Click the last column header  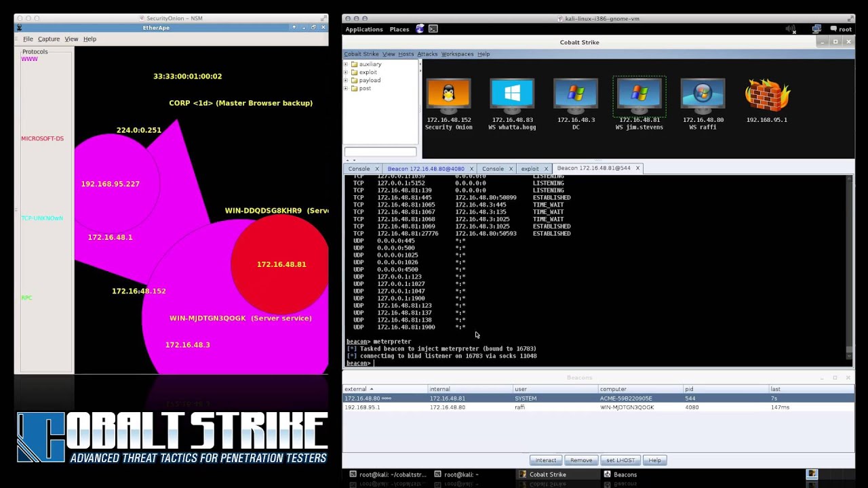coord(812,389)
